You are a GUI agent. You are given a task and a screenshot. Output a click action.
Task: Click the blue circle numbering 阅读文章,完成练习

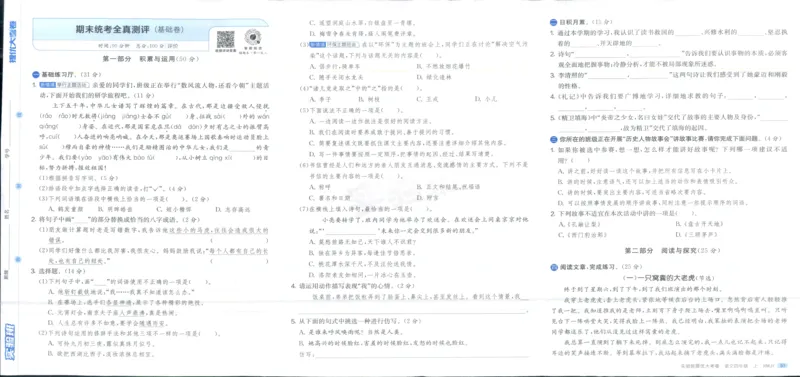point(554,266)
